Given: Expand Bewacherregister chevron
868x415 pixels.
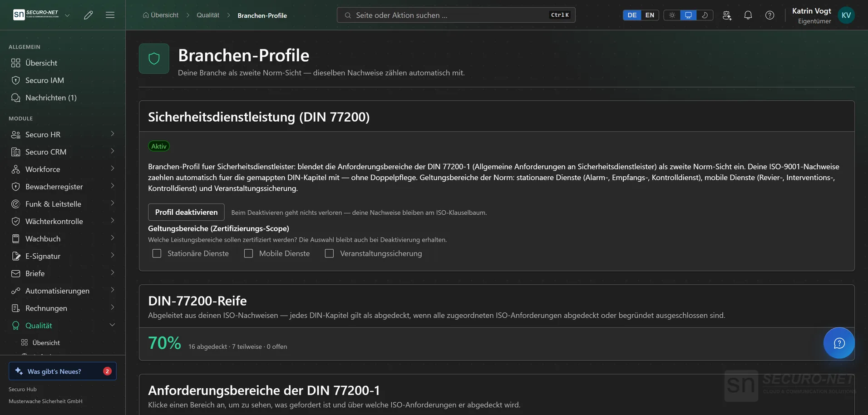Looking at the screenshot, I should [x=112, y=186].
